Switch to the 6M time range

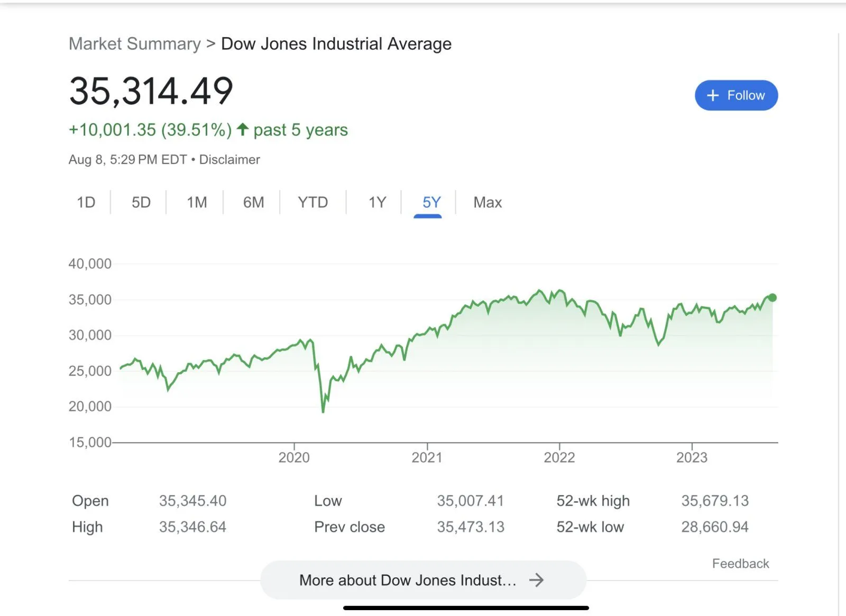click(x=254, y=202)
